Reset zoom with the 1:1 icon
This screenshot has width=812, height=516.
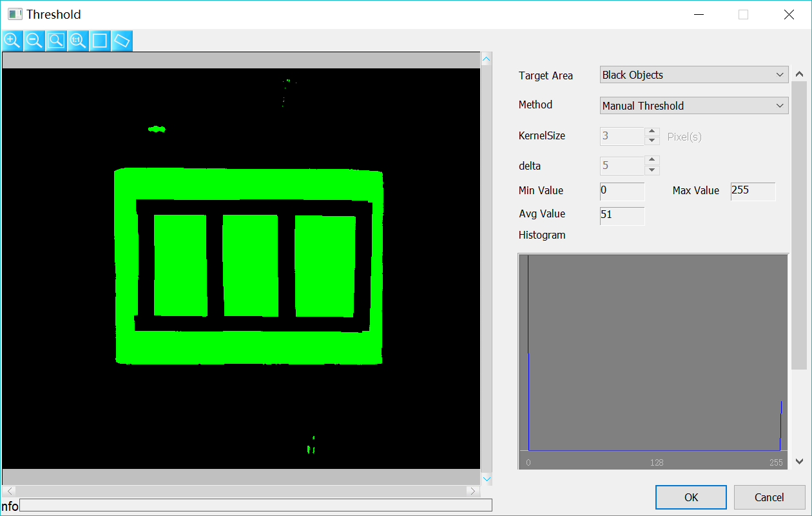coord(78,41)
